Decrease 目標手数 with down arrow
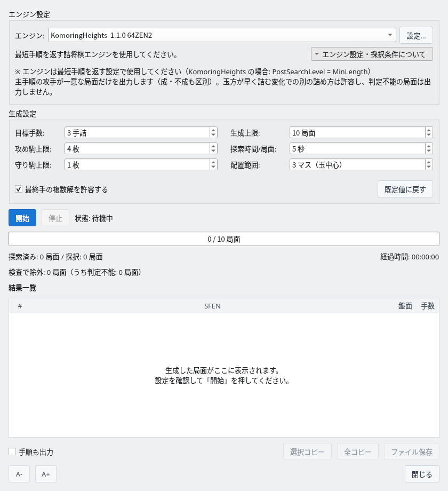 click(x=213, y=135)
